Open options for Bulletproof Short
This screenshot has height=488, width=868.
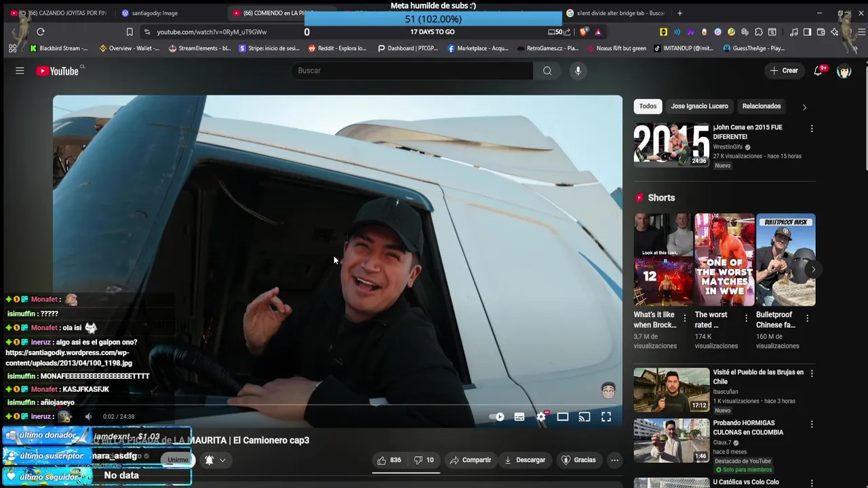click(807, 318)
